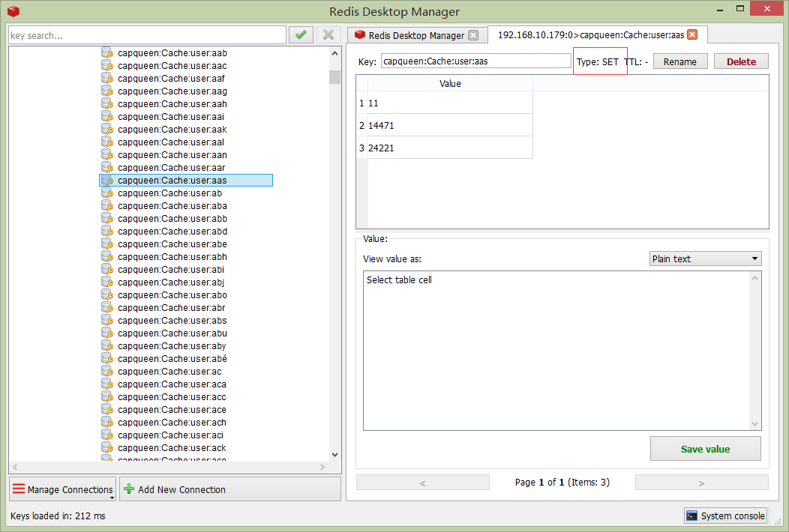Select the key capqueen:Cache:user:abs
This screenshot has width=789, height=532.
[172, 320]
